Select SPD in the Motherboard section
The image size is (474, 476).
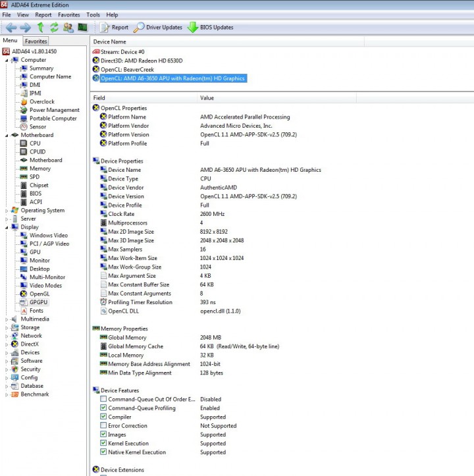34,177
